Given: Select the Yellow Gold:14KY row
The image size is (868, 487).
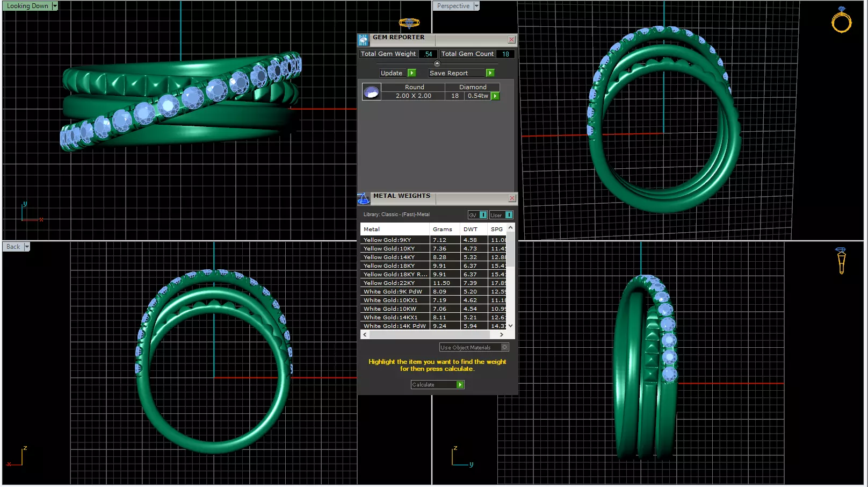Looking at the screenshot, I should click(433, 257).
